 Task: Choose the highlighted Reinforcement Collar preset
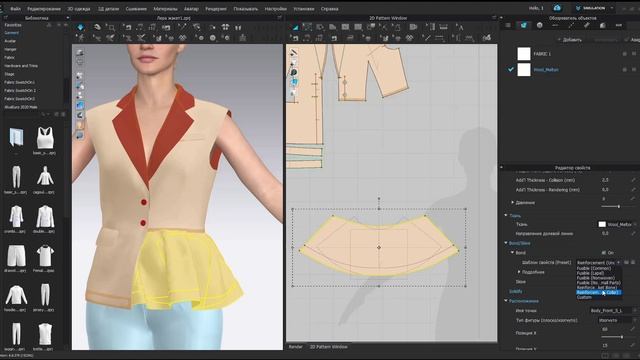(x=598, y=292)
